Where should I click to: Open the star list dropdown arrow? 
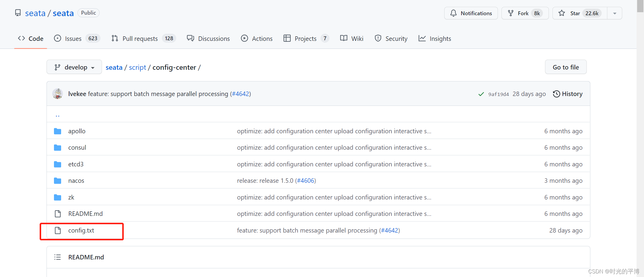click(615, 13)
